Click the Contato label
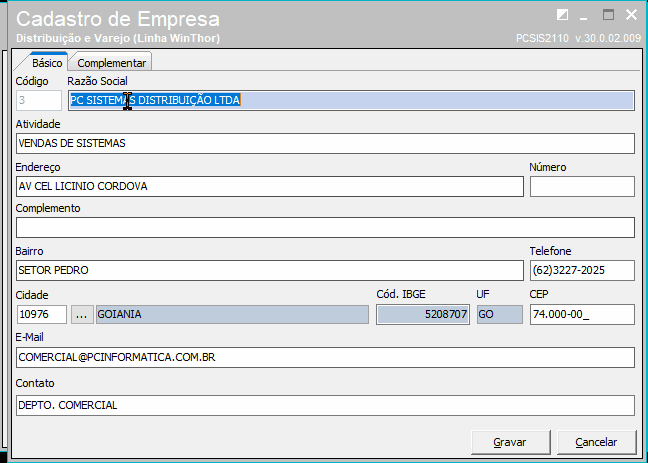Viewport: 648px width, 463px height. 35,383
